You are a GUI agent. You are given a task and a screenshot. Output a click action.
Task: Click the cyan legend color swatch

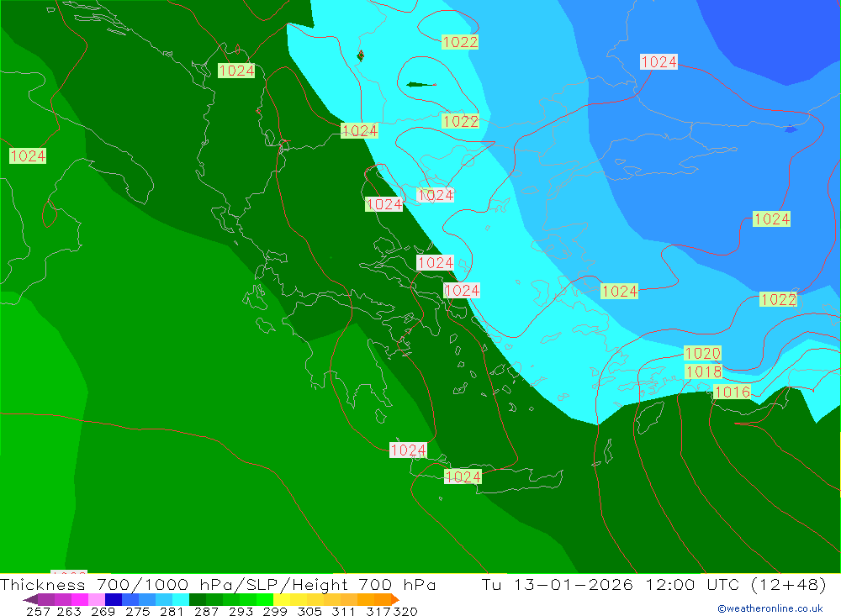(x=181, y=599)
